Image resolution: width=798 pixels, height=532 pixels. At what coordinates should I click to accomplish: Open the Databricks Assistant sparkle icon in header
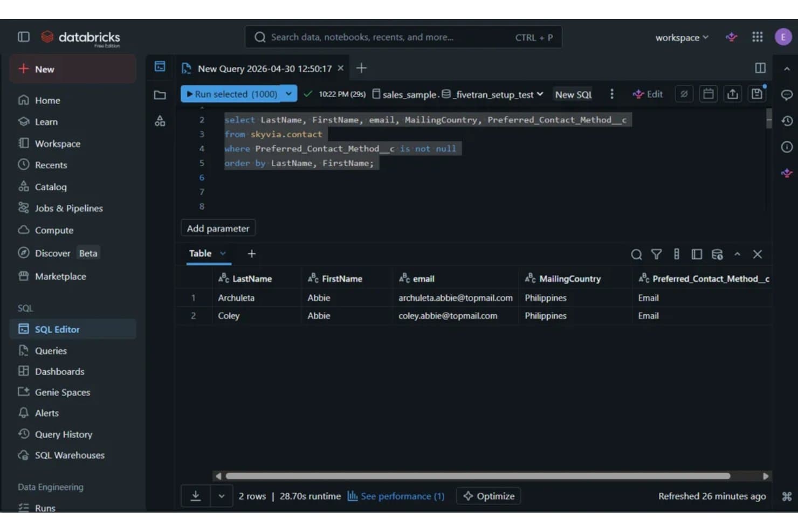[x=732, y=37]
